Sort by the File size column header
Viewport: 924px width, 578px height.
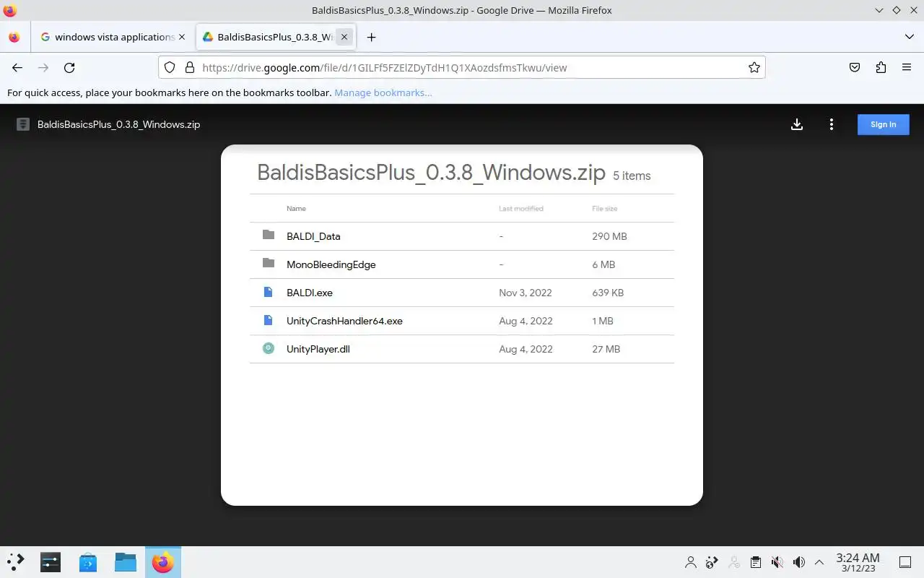click(x=605, y=208)
